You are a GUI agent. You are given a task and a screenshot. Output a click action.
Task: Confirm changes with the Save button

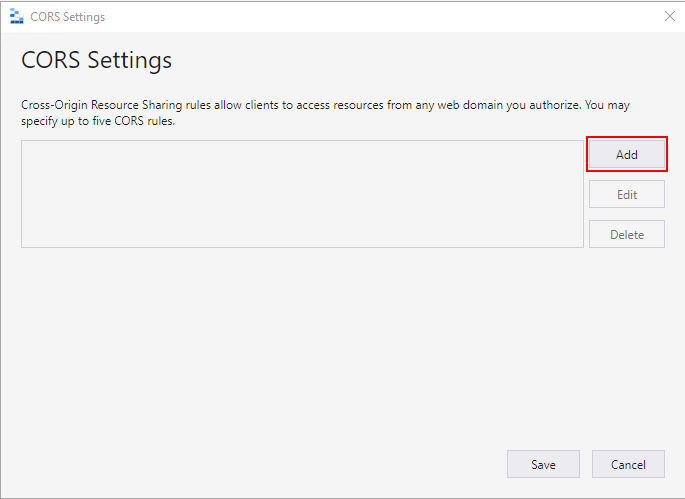coord(543,464)
